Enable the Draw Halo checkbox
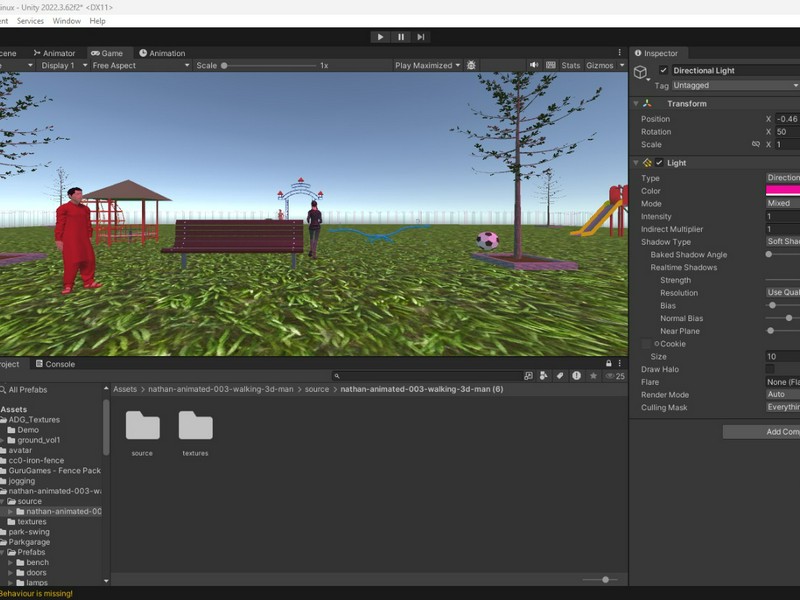 [x=770, y=369]
